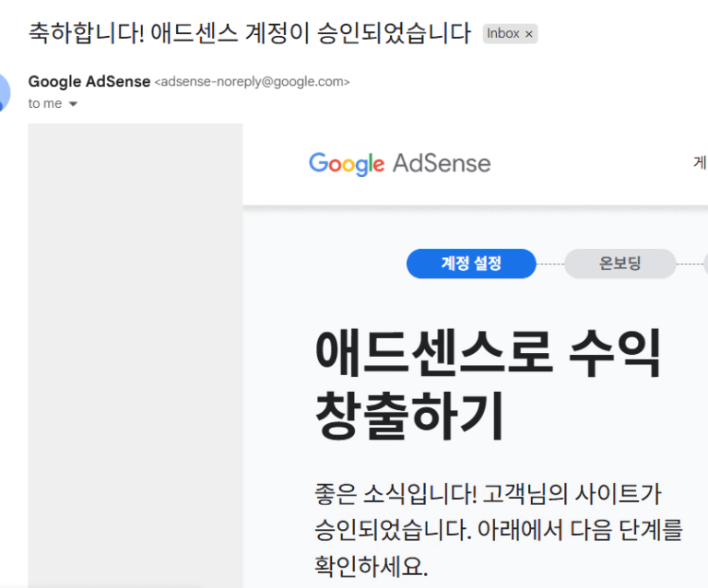This screenshot has width=708, height=588.
Task: Select the cut-off step pill after 온보딩
Action: [x=706, y=264]
